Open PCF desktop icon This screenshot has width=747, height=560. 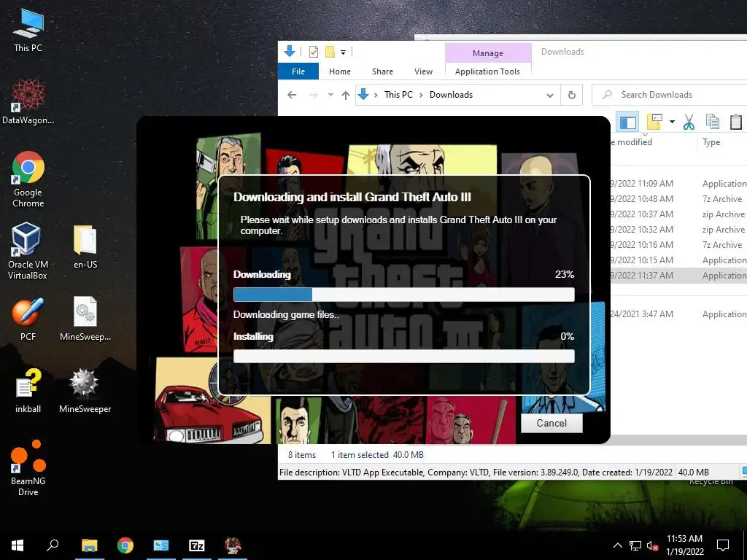[x=28, y=319]
